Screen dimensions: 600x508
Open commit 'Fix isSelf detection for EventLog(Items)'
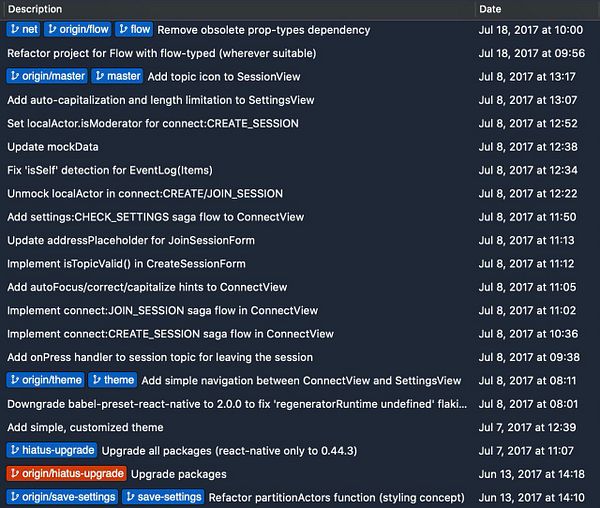pyautogui.click(x=110, y=170)
